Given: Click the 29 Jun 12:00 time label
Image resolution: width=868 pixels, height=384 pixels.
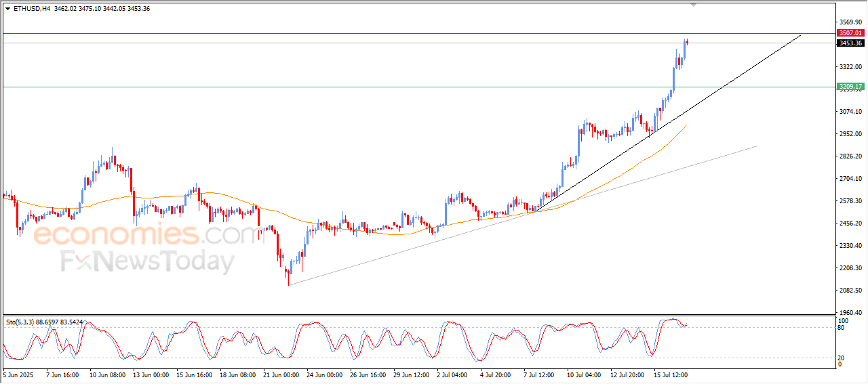Looking at the screenshot, I should click(411, 374).
